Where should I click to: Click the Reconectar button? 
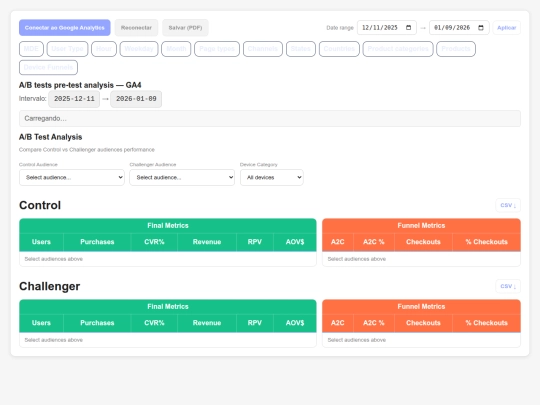pyautogui.click(x=136, y=28)
